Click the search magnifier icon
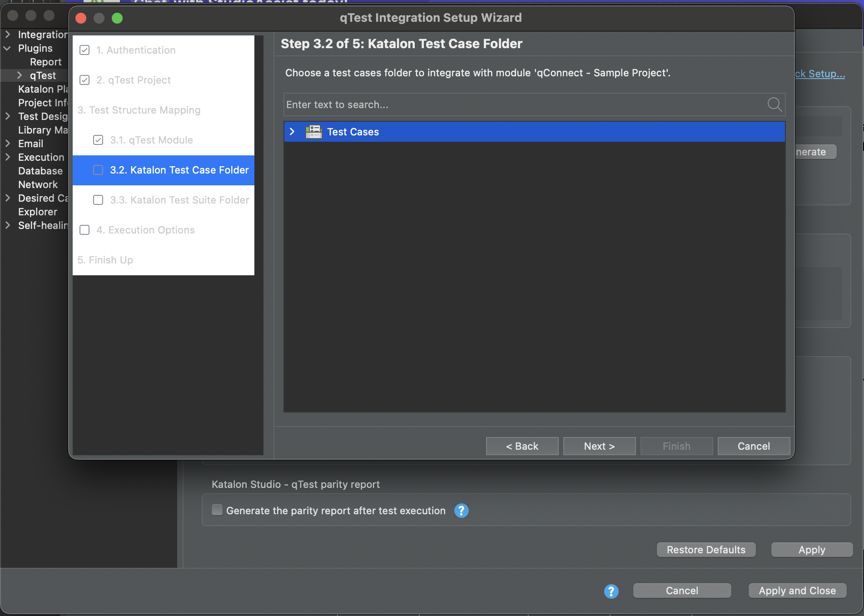 click(x=774, y=104)
